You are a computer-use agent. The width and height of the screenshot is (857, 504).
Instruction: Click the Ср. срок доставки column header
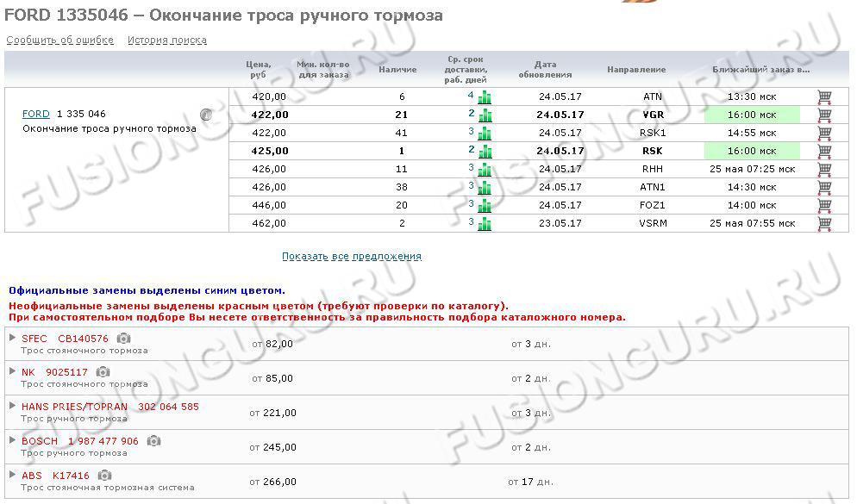tap(466, 69)
